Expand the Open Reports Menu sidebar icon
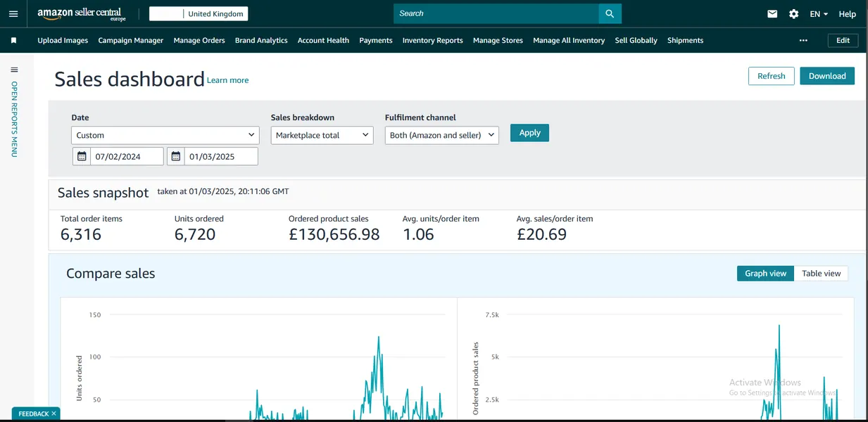The height and width of the screenshot is (422, 868). pyautogui.click(x=14, y=70)
